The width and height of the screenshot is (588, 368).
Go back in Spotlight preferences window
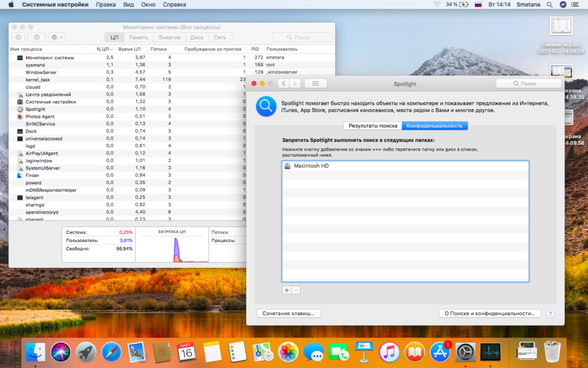284,83
